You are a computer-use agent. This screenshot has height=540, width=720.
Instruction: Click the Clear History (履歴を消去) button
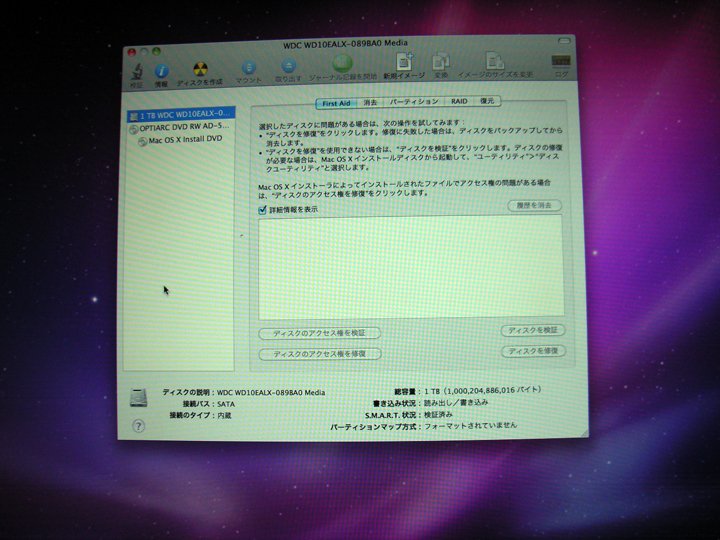click(x=534, y=205)
